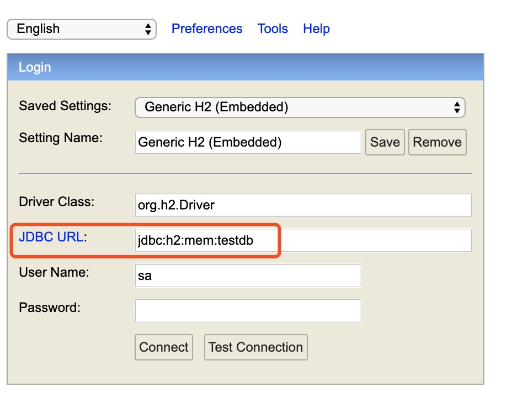
Task: Focus the empty Password field
Action: coord(248,311)
